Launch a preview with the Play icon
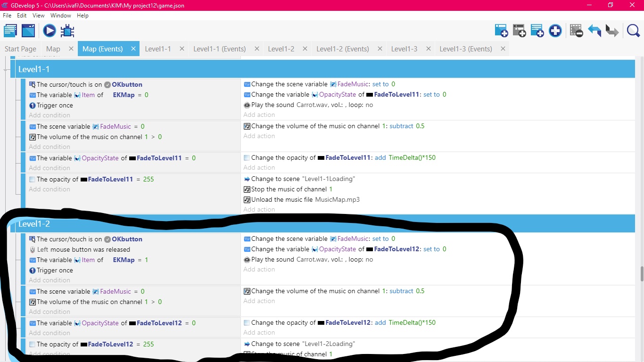Screen dimensions: 644x362 pos(49,30)
